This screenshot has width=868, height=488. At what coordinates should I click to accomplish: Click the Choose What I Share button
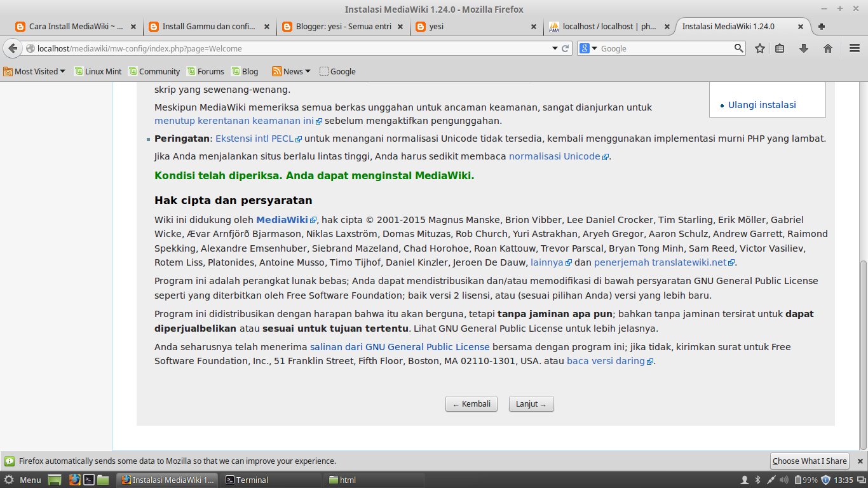pos(810,461)
